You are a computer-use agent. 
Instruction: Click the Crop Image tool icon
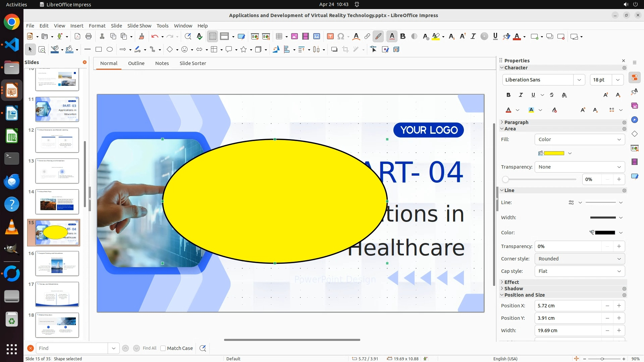[345, 50]
